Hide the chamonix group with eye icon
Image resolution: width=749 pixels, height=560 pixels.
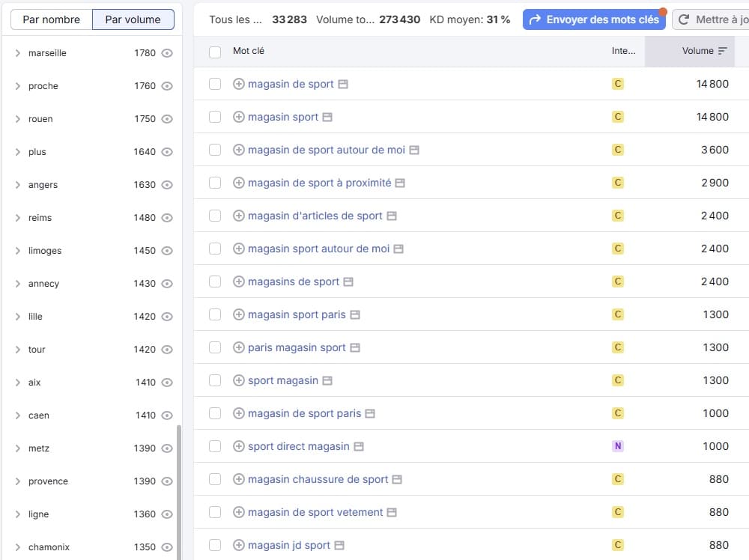167,547
